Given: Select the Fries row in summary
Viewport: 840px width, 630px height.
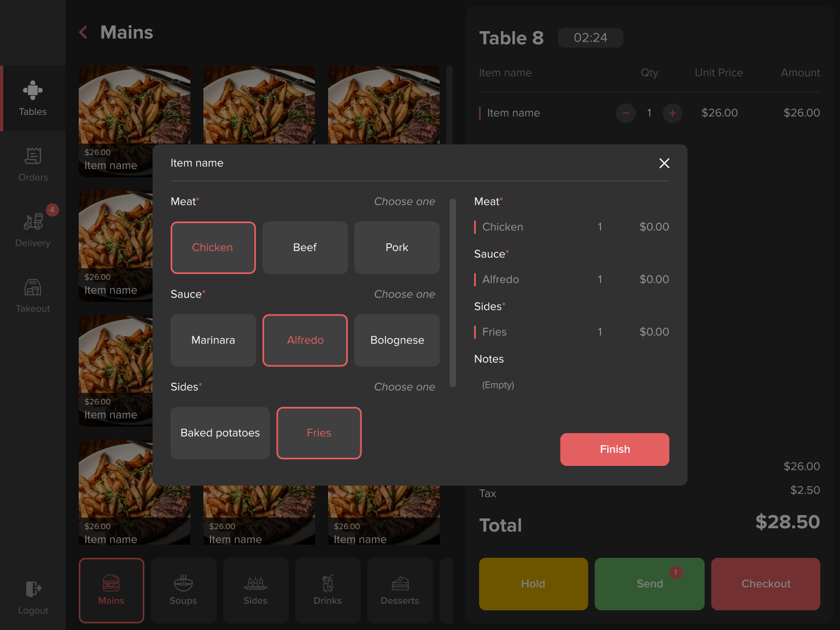Looking at the screenshot, I should 571,332.
